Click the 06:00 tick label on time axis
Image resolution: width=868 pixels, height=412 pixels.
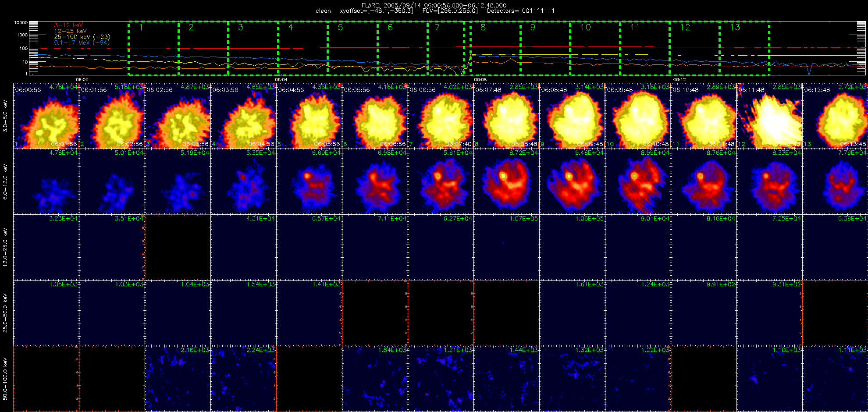coord(82,80)
